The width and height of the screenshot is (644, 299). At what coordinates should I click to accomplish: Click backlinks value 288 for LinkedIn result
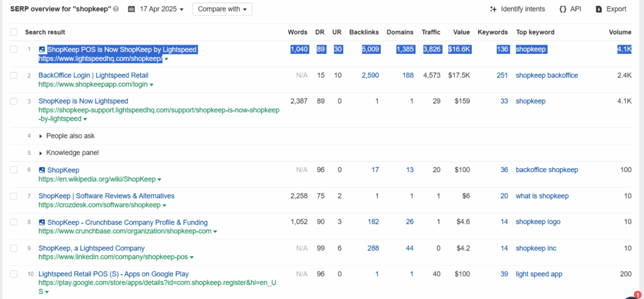click(x=374, y=248)
